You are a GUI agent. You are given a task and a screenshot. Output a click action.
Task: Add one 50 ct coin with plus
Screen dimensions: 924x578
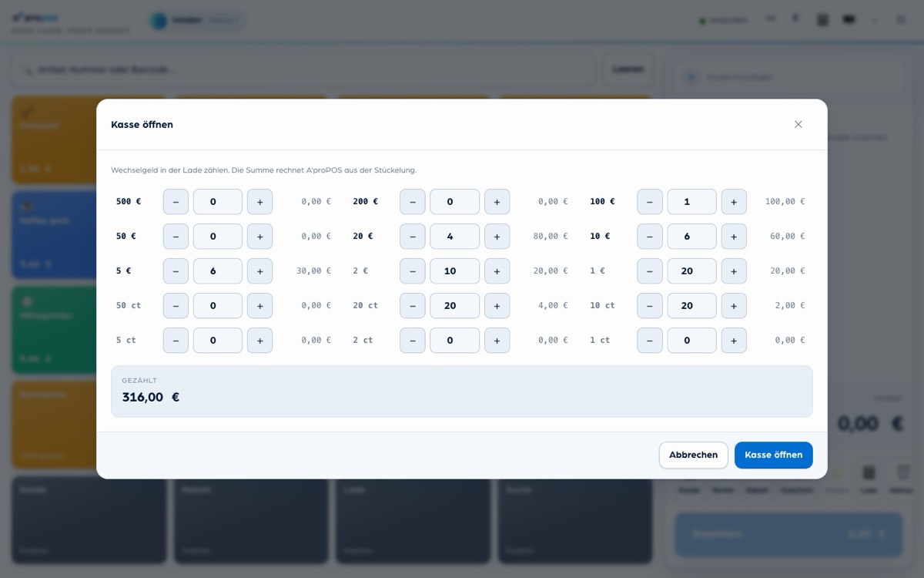259,306
